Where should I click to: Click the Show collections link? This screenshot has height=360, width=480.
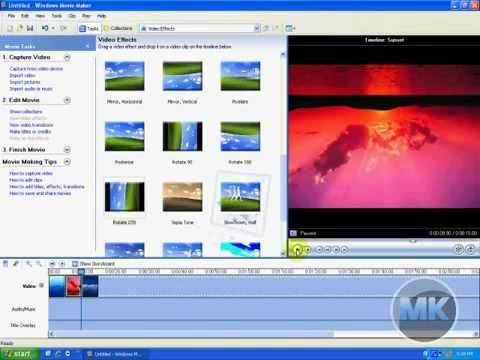click(26, 111)
